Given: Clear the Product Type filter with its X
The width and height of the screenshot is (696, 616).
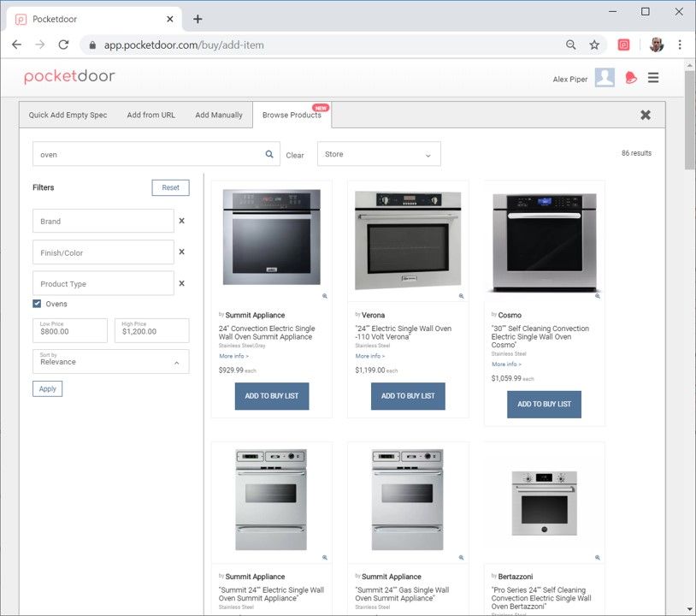Looking at the screenshot, I should pos(181,283).
